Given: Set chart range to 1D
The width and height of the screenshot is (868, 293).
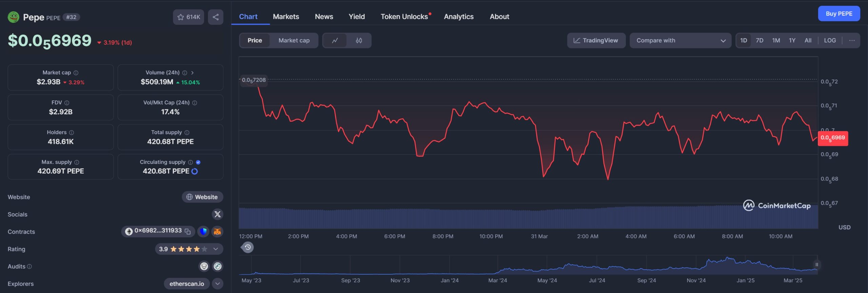Looking at the screenshot, I should click(x=744, y=40).
